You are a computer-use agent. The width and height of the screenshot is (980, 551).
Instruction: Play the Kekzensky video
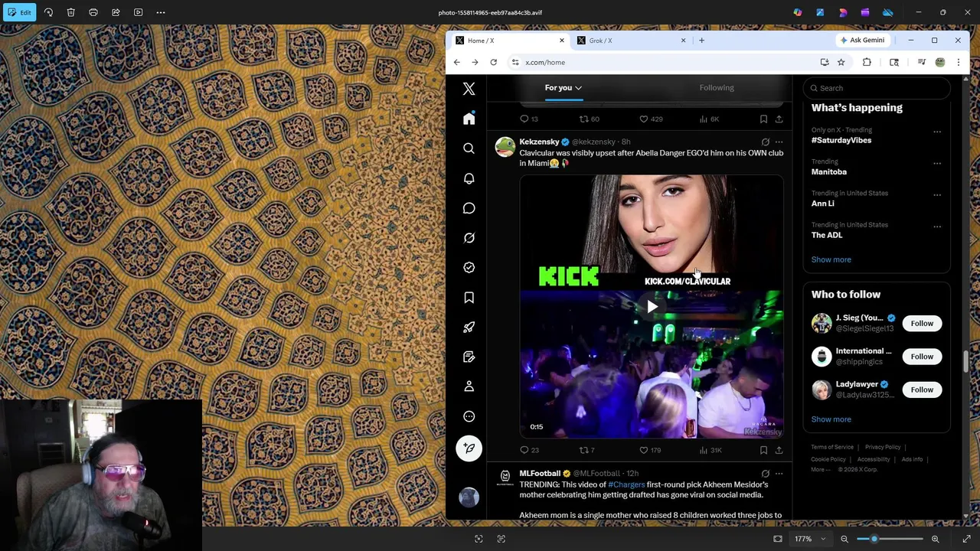(x=652, y=307)
